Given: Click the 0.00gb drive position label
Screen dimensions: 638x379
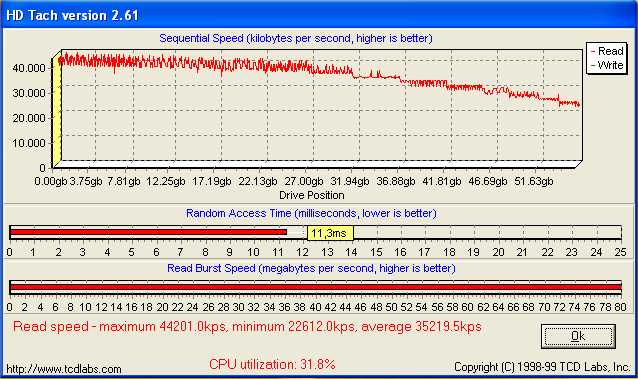Looking at the screenshot, I should (51, 181).
